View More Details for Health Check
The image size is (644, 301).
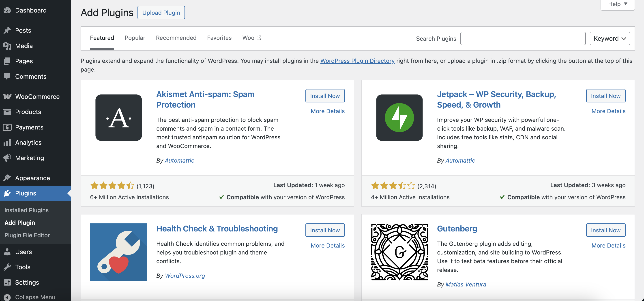(328, 245)
